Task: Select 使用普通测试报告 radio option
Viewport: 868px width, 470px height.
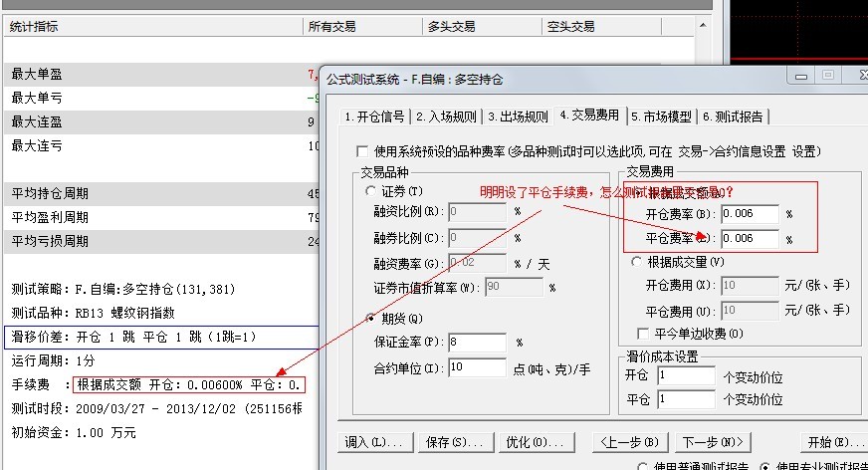Action: pos(643,466)
